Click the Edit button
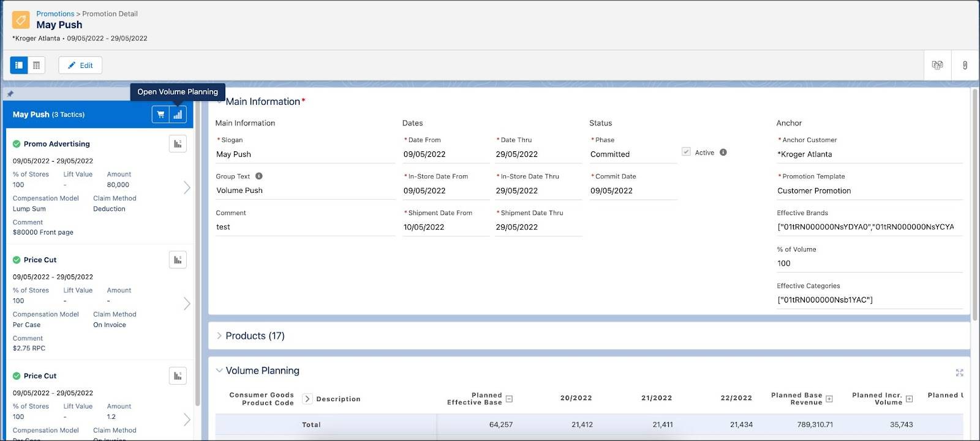The image size is (980, 441). [x=80, y=65]
